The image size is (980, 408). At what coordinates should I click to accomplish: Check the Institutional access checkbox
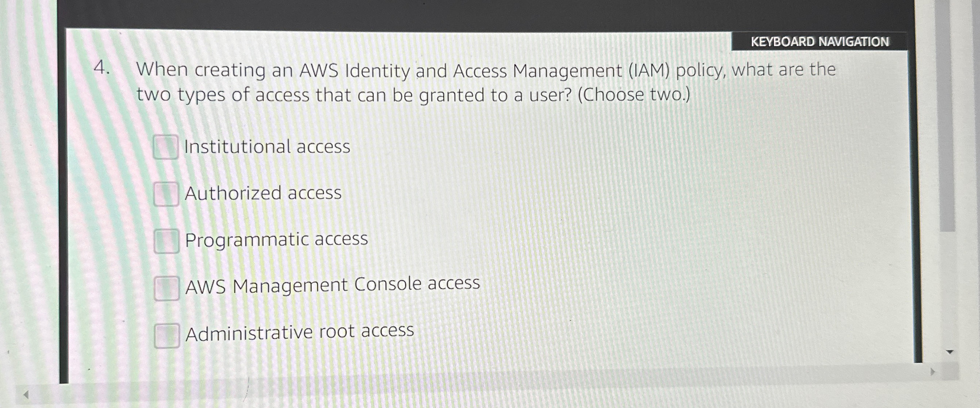(x=165, y=146)
